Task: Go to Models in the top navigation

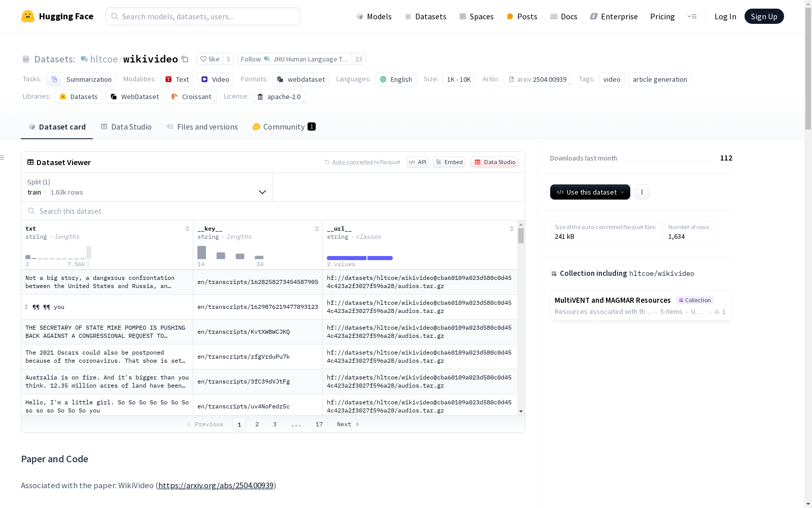Action: 374,16
